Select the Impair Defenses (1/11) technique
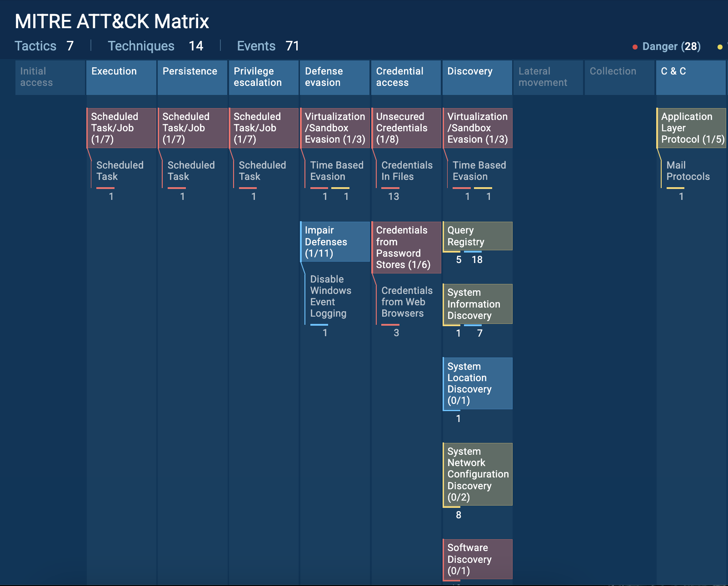Screen dimensions: 728x586 (x=335, y=242)
